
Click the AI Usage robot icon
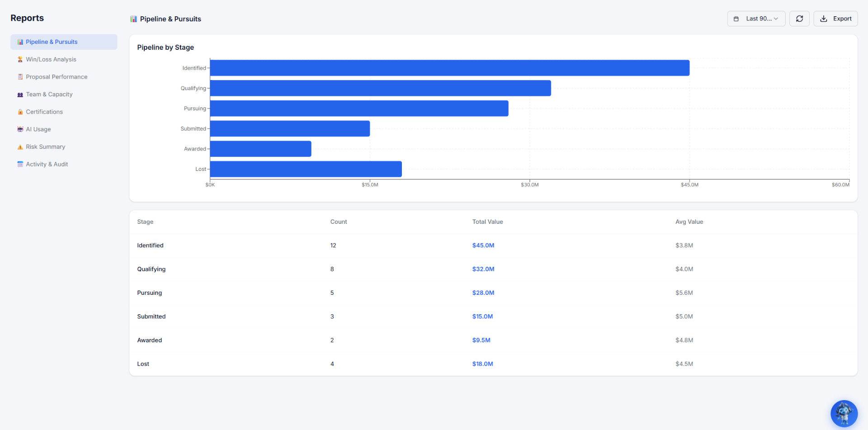pos(20,129)
